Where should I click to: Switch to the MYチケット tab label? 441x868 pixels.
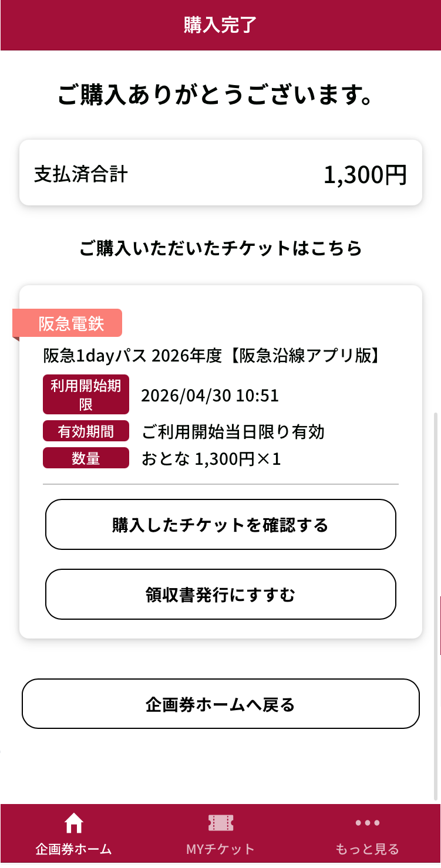(x=221, y=849)
